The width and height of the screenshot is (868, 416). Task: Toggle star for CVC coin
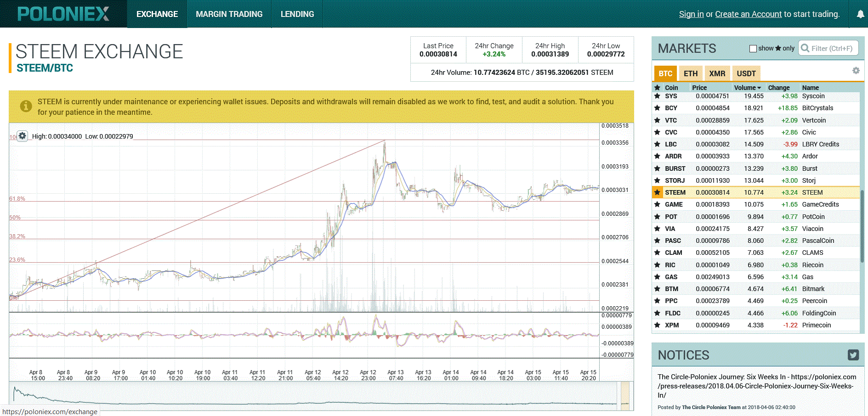657,132
